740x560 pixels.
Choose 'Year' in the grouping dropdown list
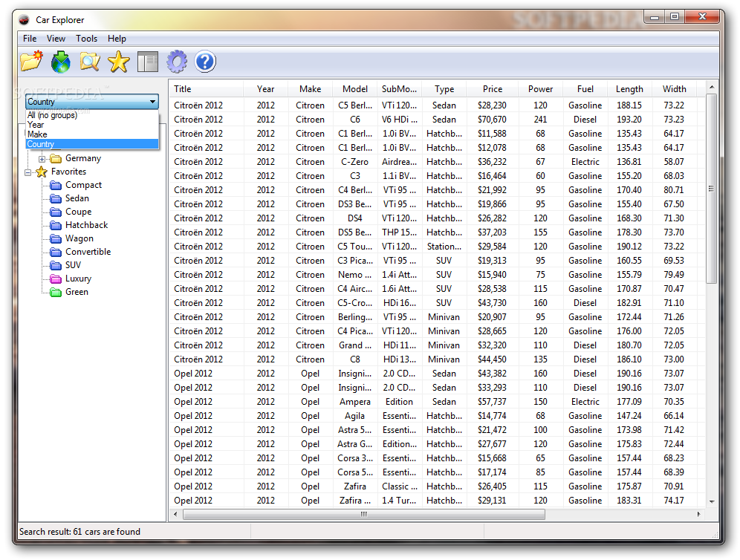(92, 125)
